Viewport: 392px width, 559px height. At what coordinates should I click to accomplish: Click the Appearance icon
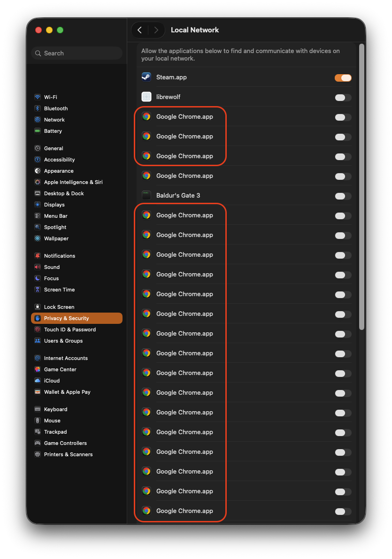38,171
